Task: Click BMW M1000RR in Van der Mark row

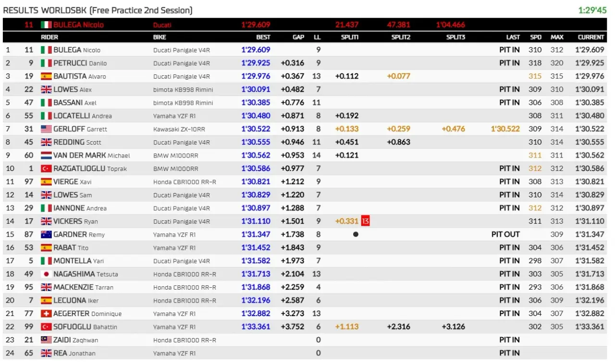Action: (176, 156)
